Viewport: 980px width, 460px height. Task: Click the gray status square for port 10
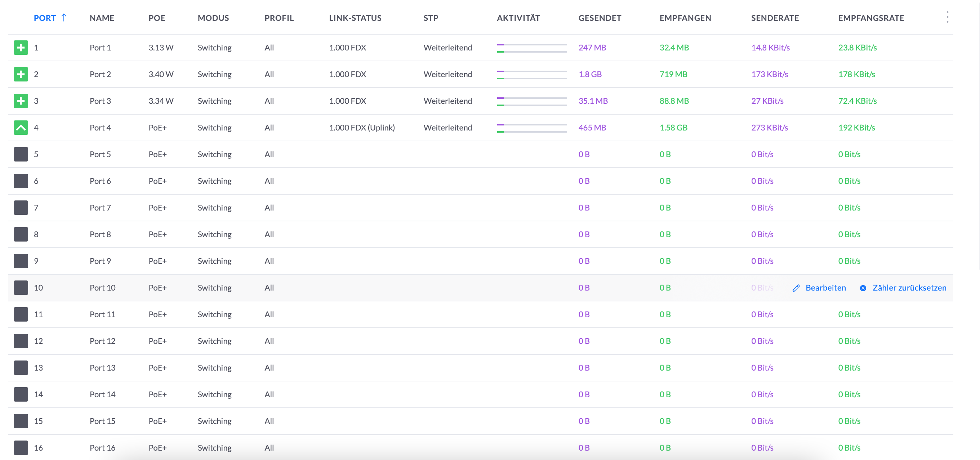[21, 288]
